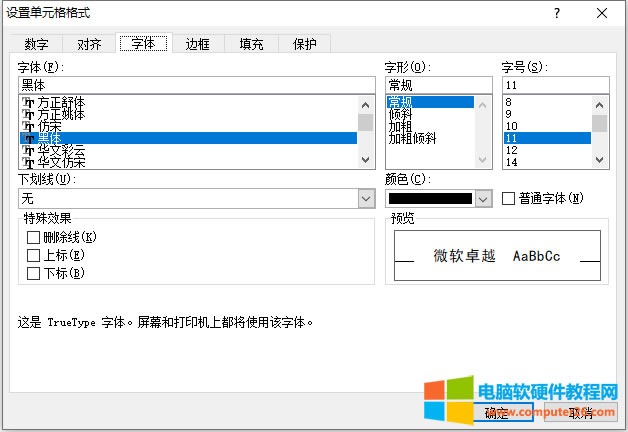Select 华文彩云 font in list
The width and height of the screenshot is (628, 432).
point(61,150)
